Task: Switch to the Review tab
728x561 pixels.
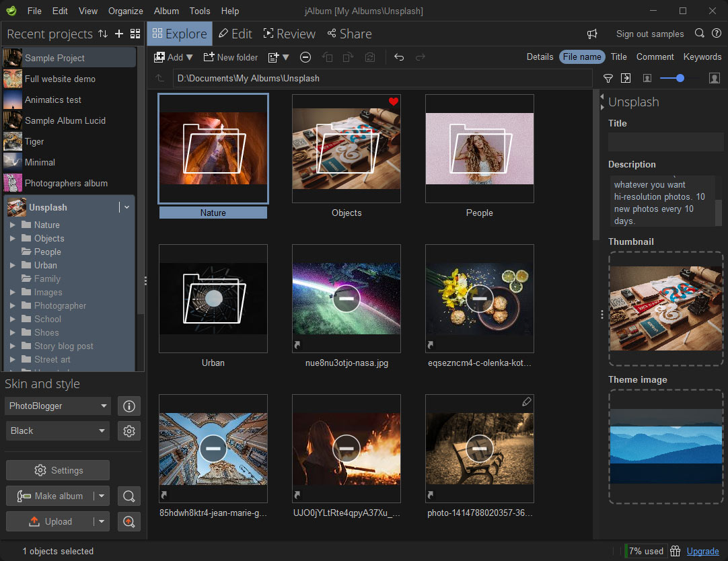Action: click(289, 34)
